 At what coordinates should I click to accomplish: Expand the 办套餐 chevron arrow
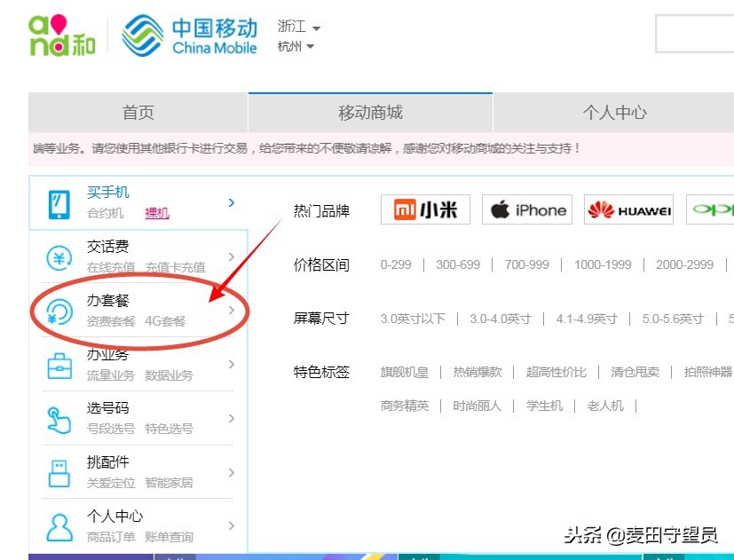(232, 310)
